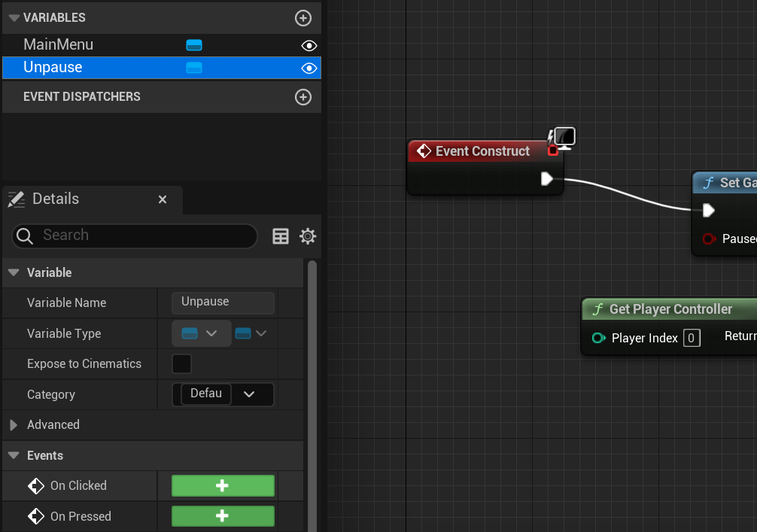Select the Set Game Paused node header
Image resolution: width=757 pixels, height=532 pixels.
725,183
